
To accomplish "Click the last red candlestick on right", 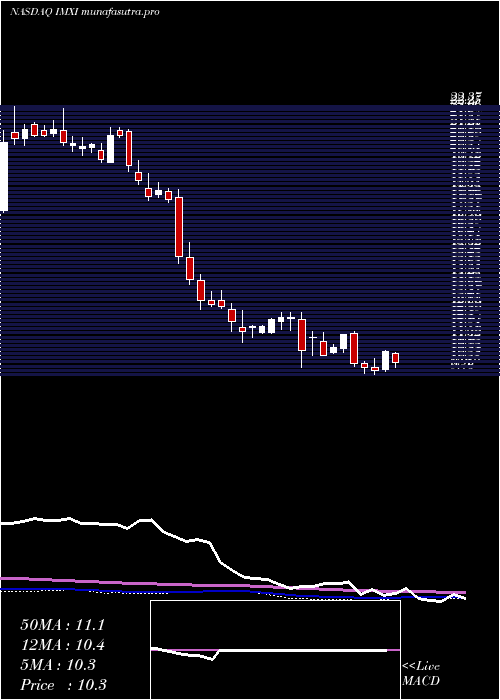I will coord(395,358).
